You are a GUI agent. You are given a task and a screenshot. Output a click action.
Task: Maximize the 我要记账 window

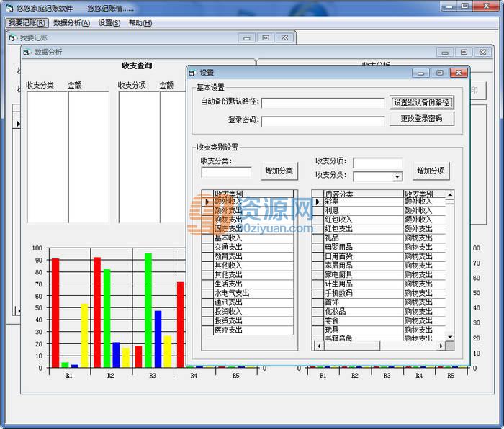(266, 38)
